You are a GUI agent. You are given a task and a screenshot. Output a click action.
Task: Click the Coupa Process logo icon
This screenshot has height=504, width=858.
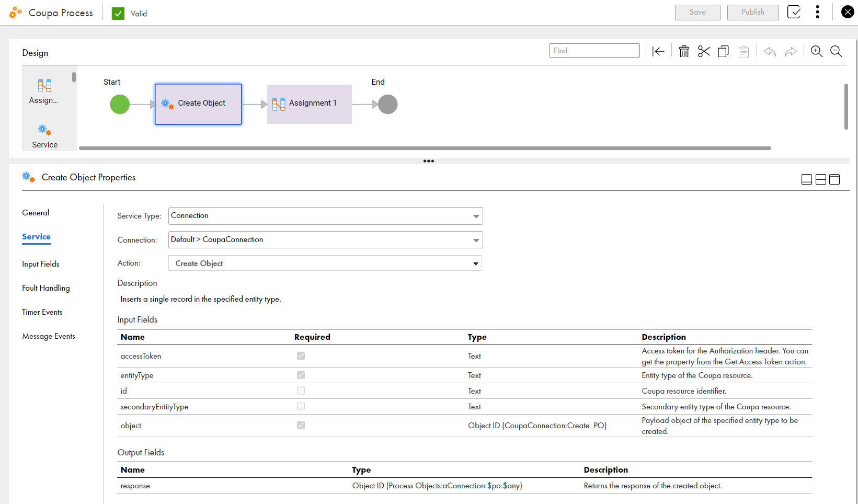pos(15,13)
